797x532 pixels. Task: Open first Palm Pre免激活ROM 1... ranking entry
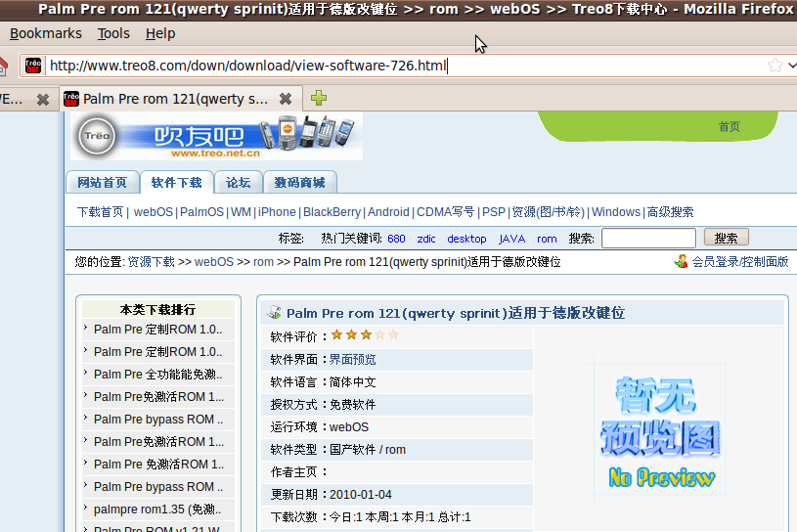tap(158, 397)
